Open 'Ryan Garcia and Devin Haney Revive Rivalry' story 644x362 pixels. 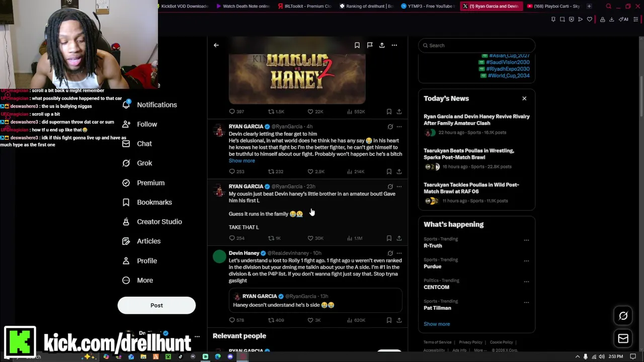[476, 125]
